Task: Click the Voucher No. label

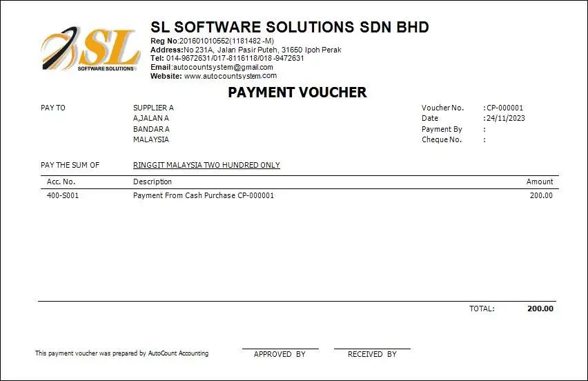Action: (x=442, y=108)
